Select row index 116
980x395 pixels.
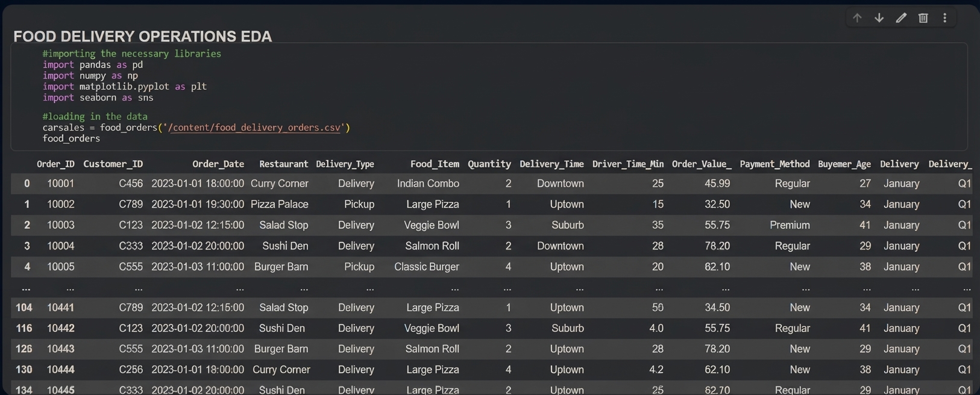coord(24,328)
